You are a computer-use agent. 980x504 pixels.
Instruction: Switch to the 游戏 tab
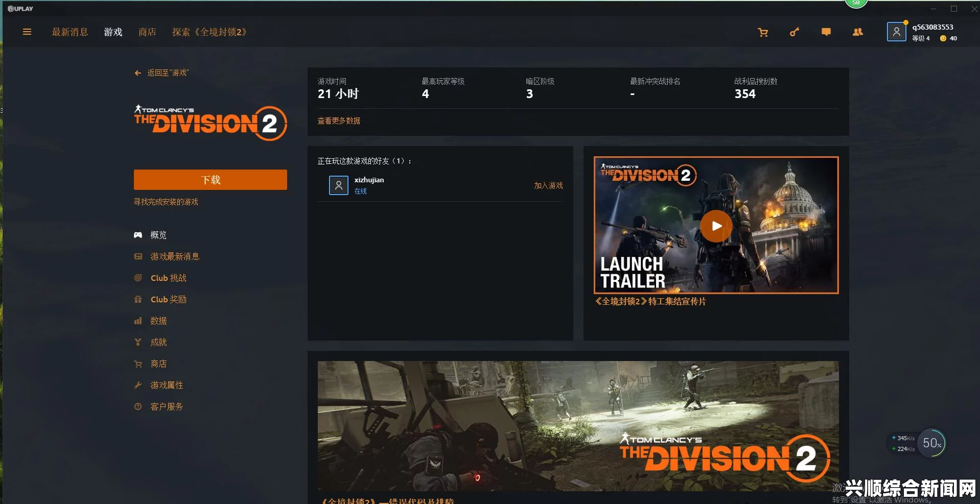113,32
